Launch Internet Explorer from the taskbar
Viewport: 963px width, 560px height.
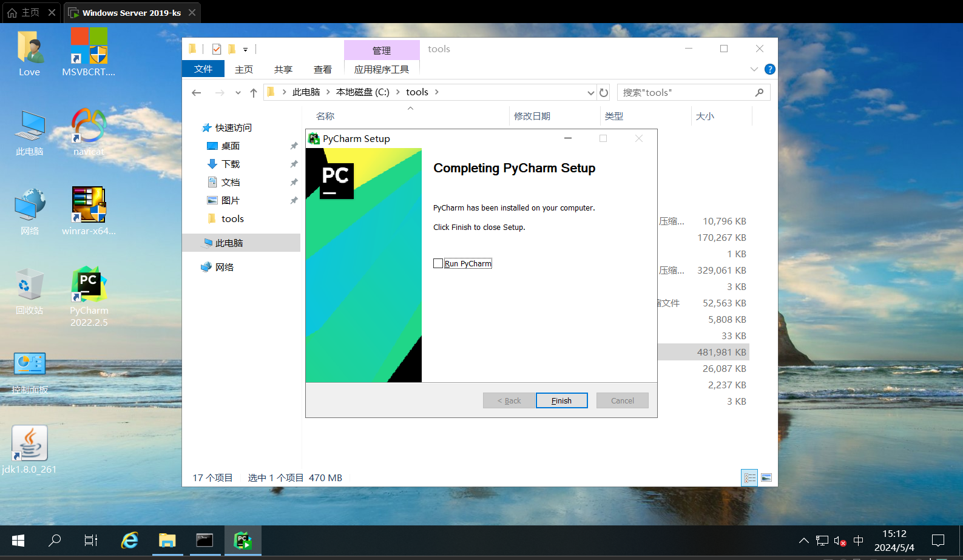[x=130, y=540]
